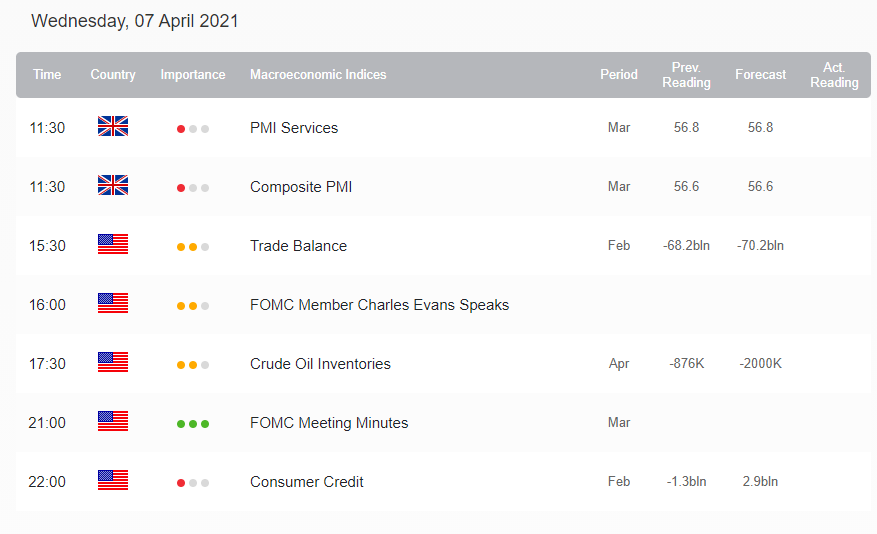877x534 pixels.
Task: Click red importance dots for PMI Services
Action: (x=193, y=129)
